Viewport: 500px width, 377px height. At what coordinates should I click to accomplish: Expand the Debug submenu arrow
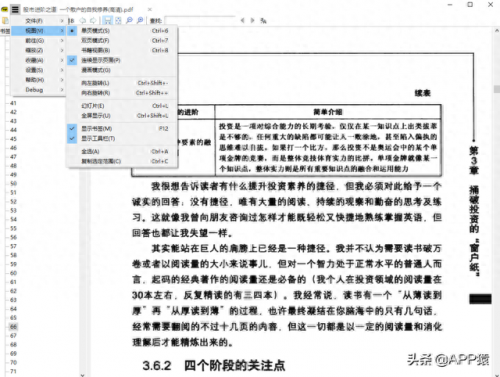pyautogui.click(x=62, y=90)
